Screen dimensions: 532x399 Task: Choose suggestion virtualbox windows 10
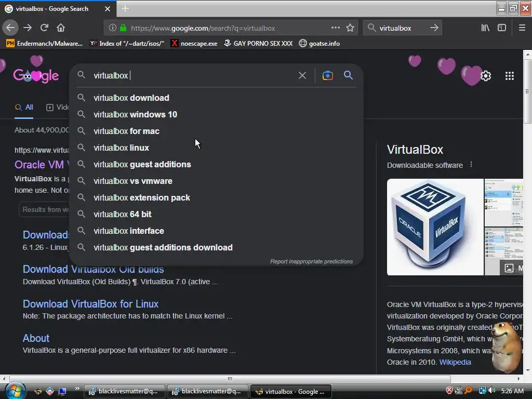(x=217, y=114)
